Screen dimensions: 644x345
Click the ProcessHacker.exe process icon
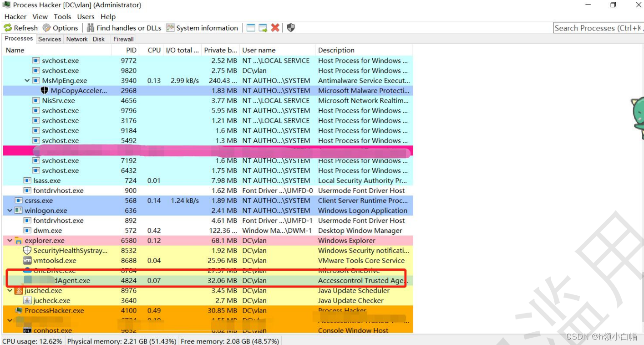(18, 310)
